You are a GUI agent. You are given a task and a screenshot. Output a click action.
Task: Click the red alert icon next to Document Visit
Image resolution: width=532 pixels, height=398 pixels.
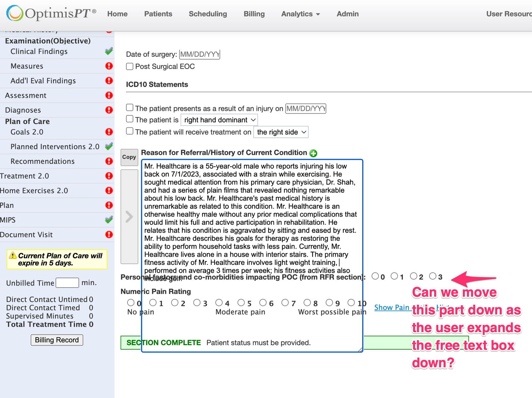(x=109, y=234)
